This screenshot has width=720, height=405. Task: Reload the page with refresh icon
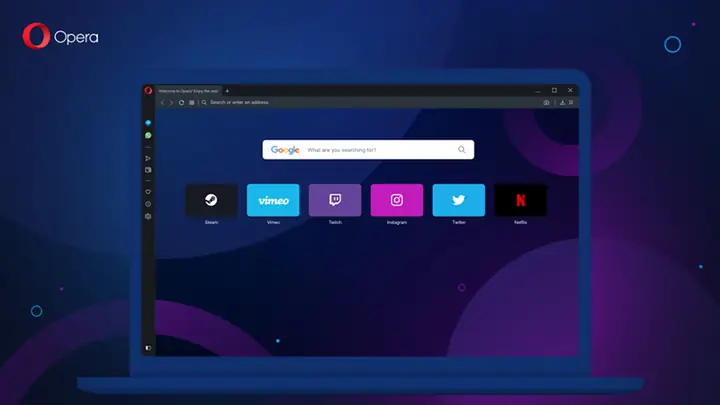pos(181,102)
